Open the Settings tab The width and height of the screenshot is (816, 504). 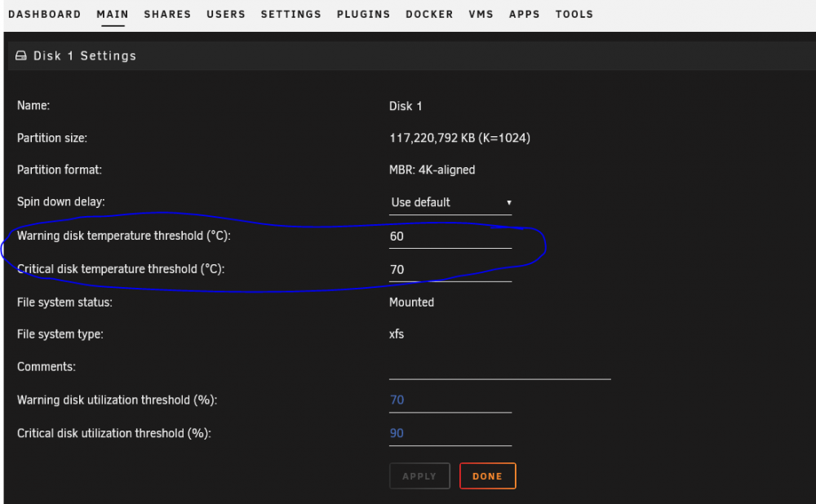(x=291, y=14)
